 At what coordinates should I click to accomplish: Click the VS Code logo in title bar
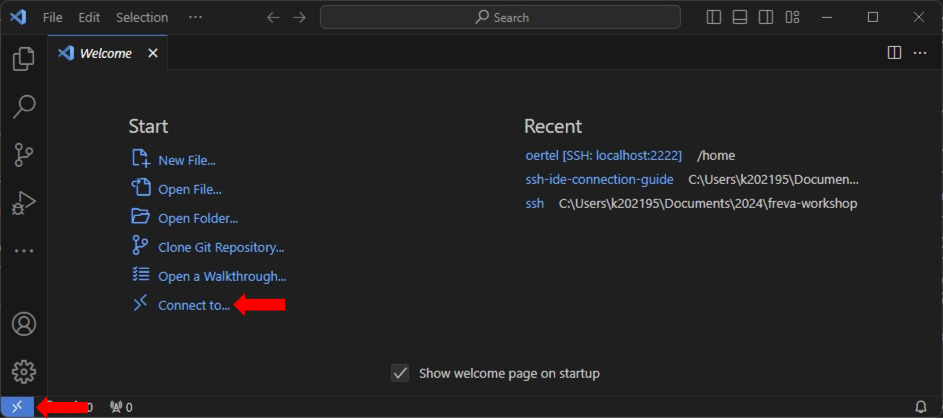coord(18,17)
